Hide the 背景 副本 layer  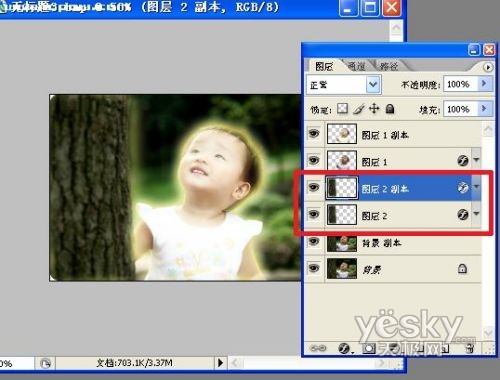pyautogui.click(x=314, y=241)
